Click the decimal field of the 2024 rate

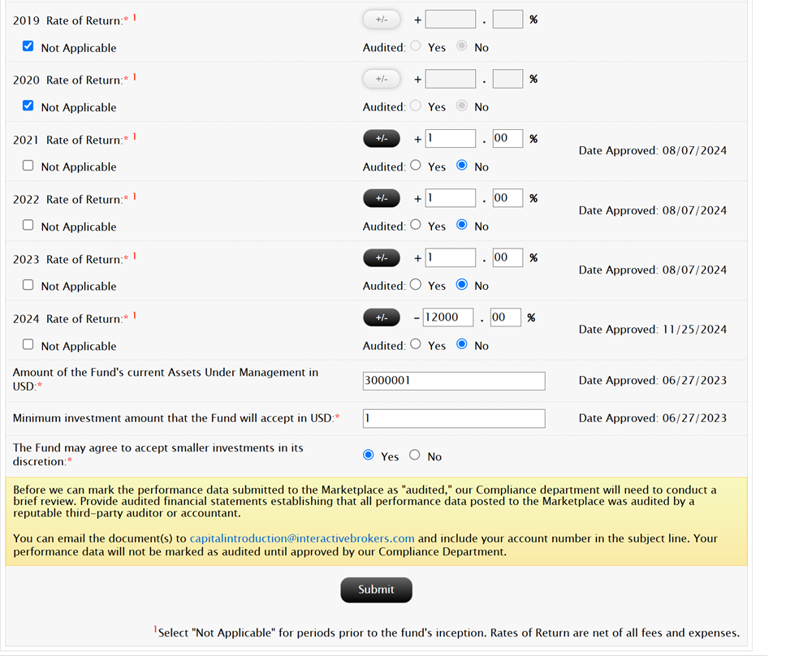click(x=505, y=317)
